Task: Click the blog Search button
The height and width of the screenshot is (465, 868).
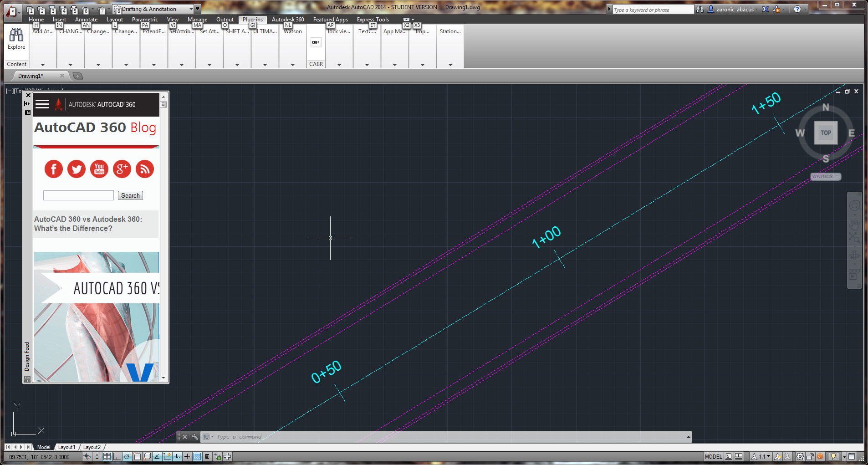Action: pyautogui.click(x=130, y=195)
